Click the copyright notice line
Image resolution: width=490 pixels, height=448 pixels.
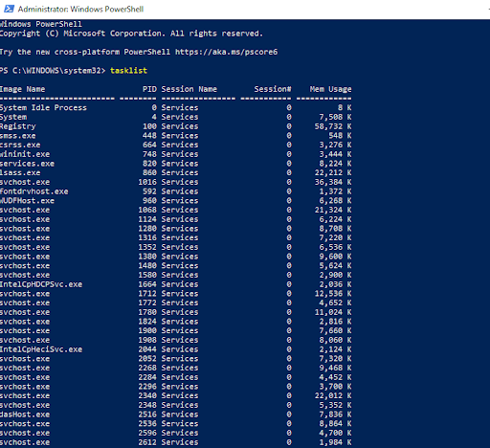pos(131,34)
